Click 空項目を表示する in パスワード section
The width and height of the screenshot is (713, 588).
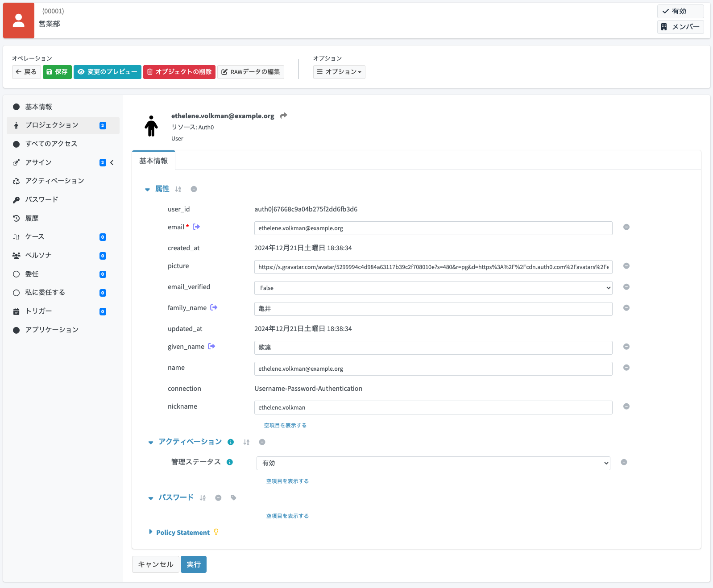pos(287,516)
